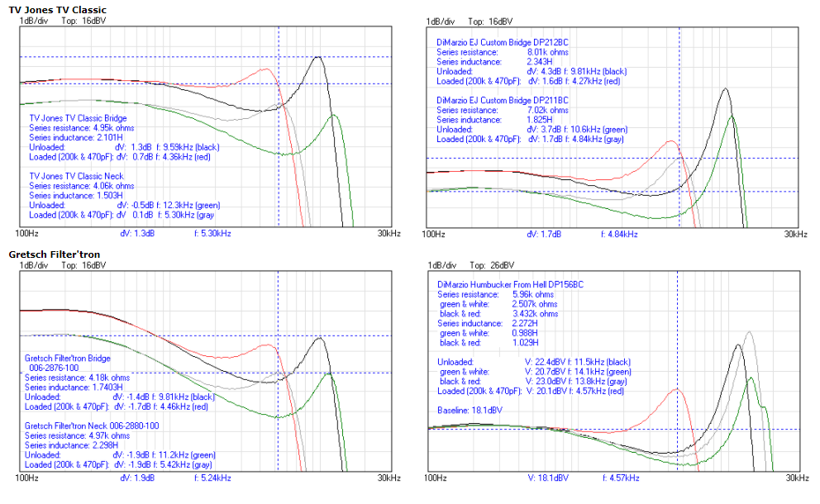
Task: Click the 'V: 18.1dBV' axis readout
Action: click(x=548, y=478)
